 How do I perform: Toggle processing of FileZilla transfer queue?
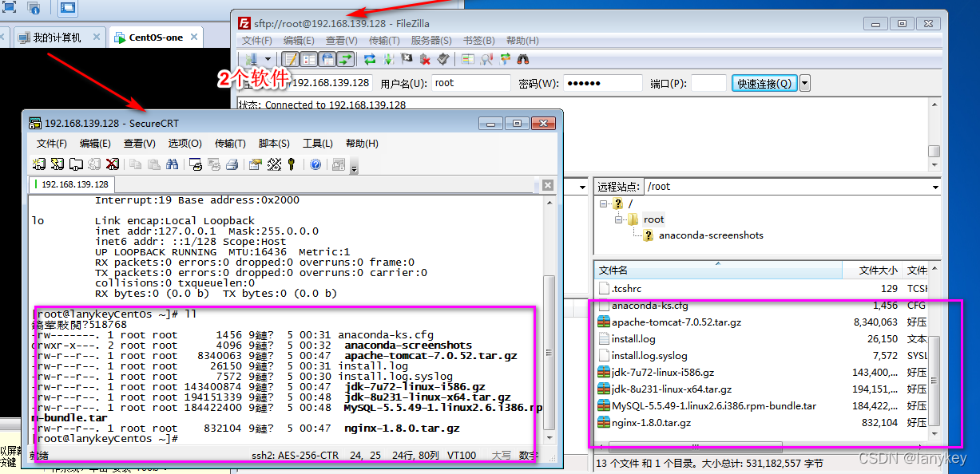click(388, 59)
